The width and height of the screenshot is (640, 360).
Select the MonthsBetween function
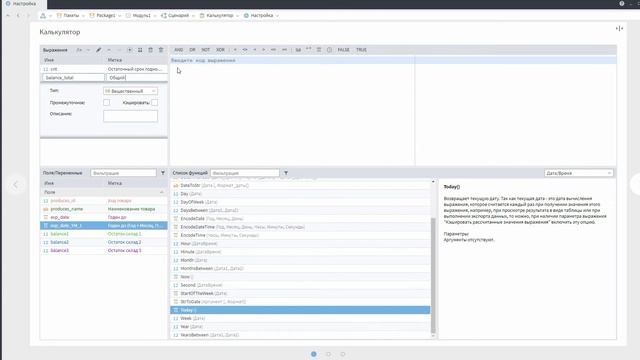(x=300, y=269)
